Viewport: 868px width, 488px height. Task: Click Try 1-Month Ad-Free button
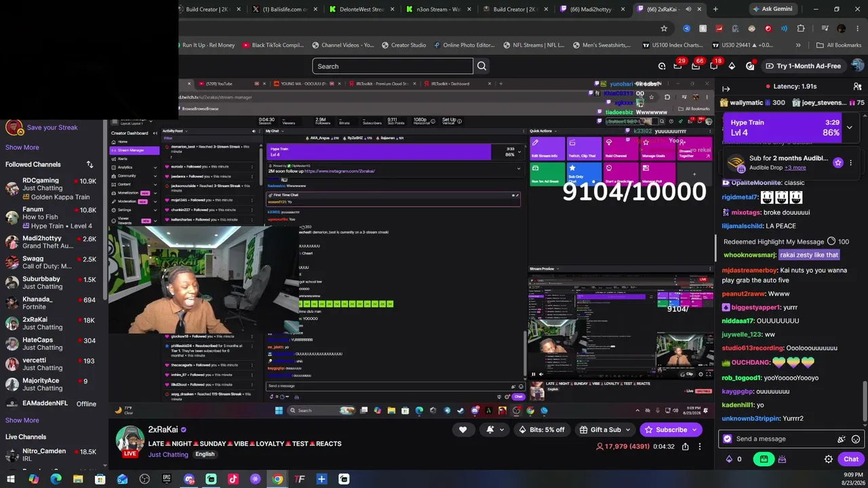(x=803, y=66)
